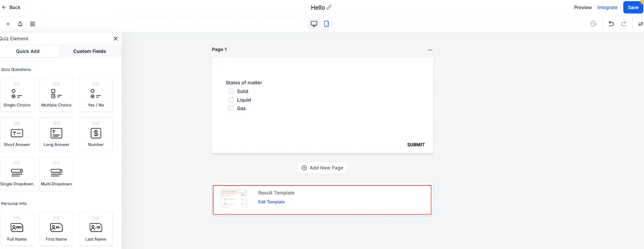644x249 pixels.
Task: Open the Edit Template link
Action: click(271, 202)
